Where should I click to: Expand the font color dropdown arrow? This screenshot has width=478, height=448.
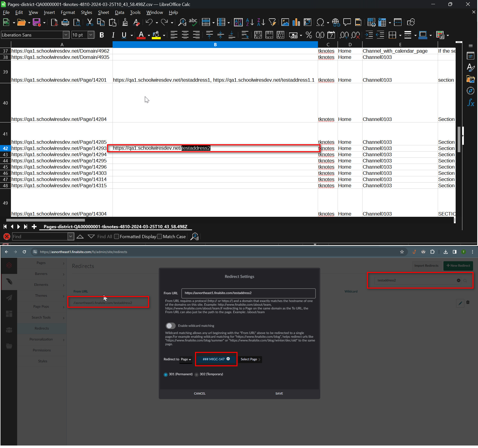coord(149,36)
